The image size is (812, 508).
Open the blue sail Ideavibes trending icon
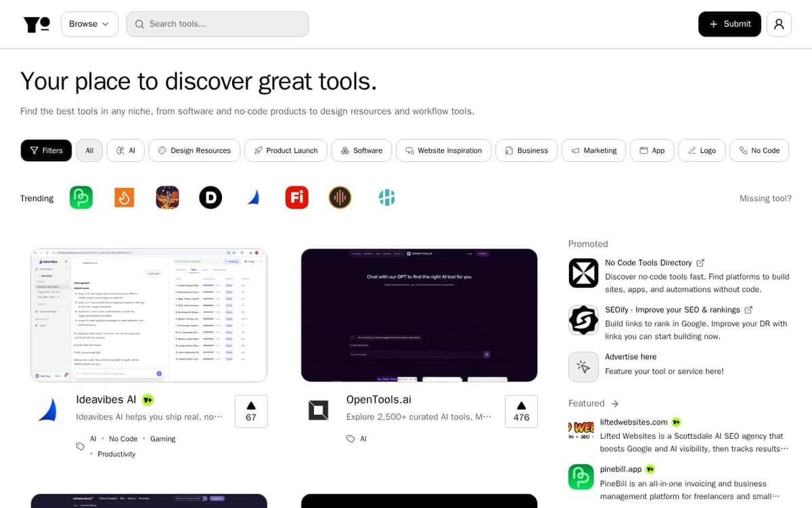click(x=254, y=198)
